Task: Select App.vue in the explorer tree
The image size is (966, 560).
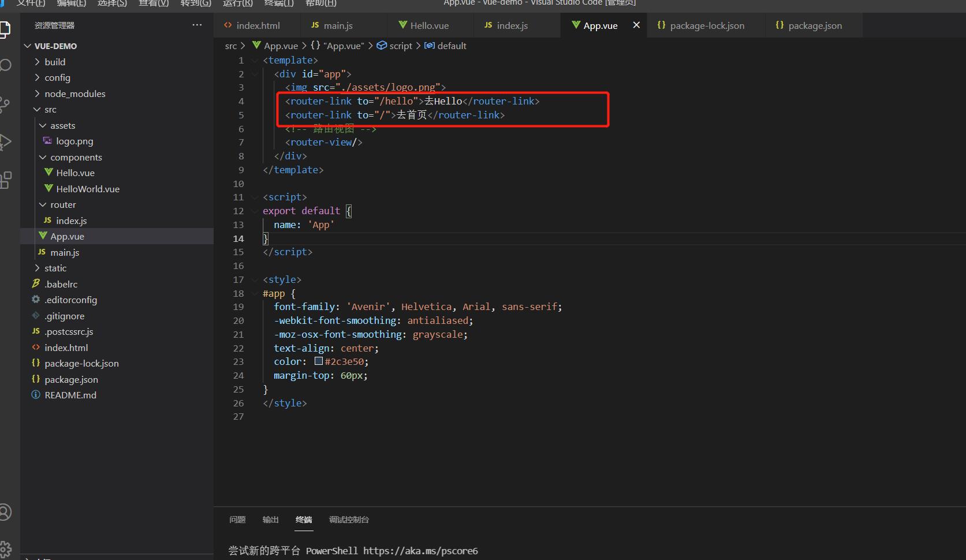Action: (x=67, y=236)
